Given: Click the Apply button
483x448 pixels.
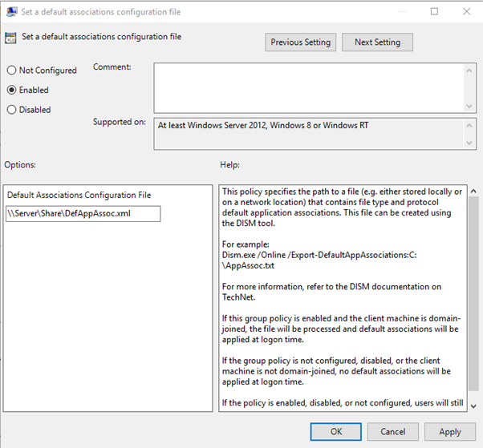Looking at the screenshot, I should point(449,432).
